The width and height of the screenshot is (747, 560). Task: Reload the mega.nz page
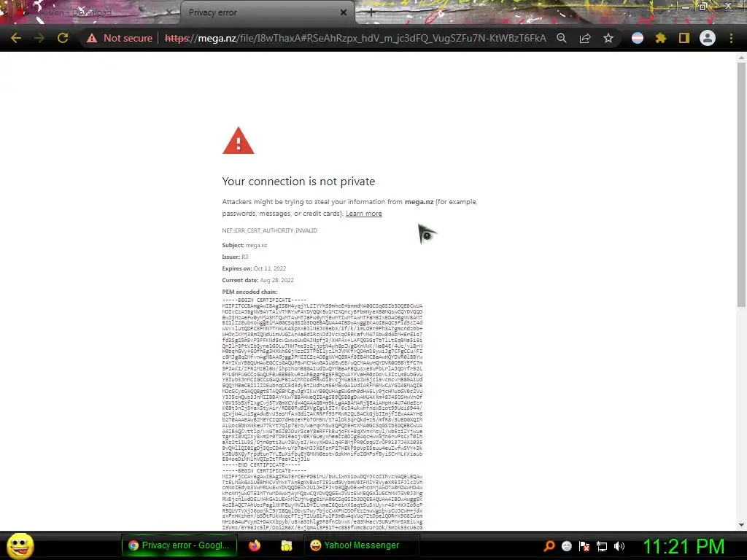[x=63, y=38]
